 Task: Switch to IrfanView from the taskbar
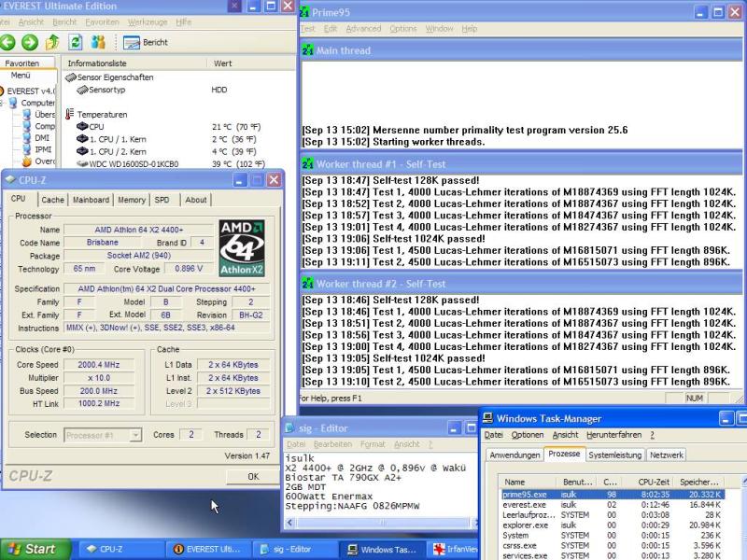click(453, 550)
